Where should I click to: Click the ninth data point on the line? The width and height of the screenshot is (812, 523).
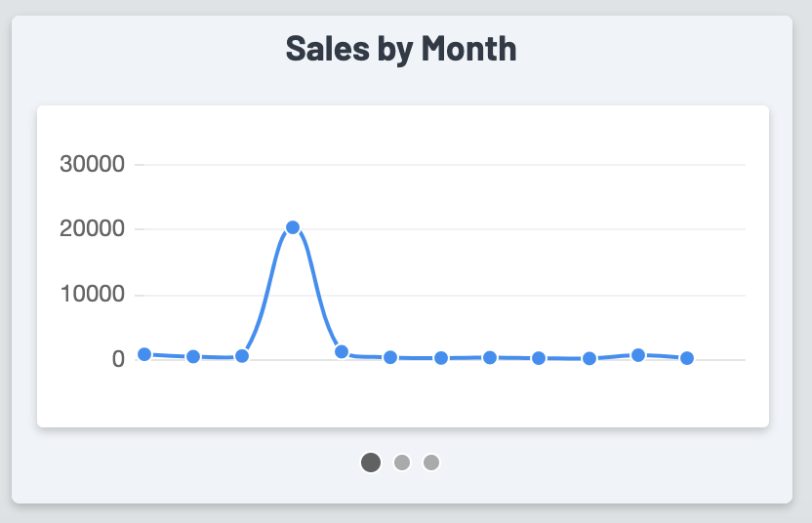tap(539, 358)
